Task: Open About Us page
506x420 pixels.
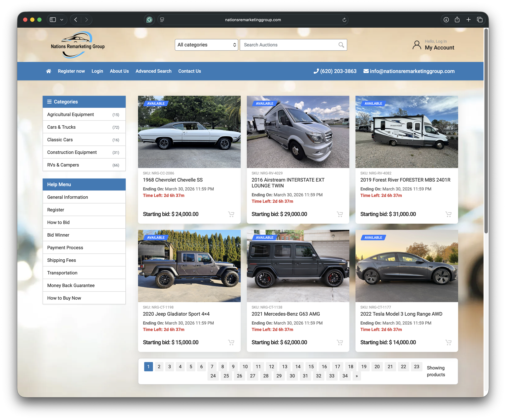Action: tap(119, 71)
